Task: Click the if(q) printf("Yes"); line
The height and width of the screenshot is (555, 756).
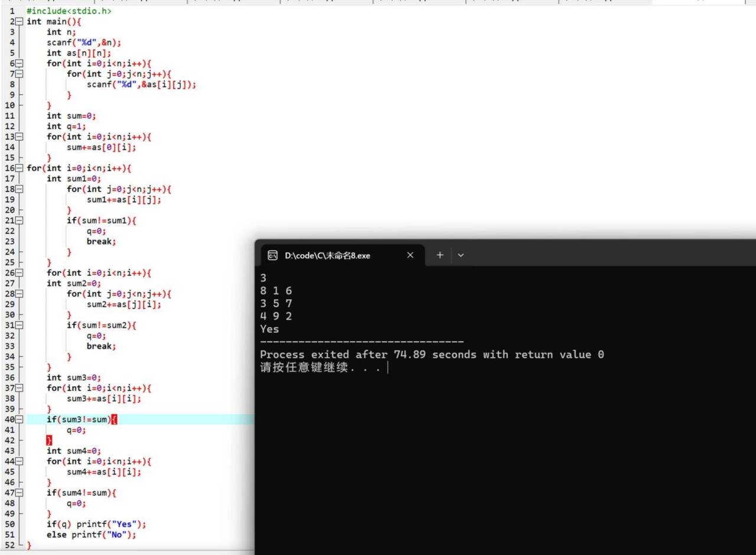Action: pos(96,524)
